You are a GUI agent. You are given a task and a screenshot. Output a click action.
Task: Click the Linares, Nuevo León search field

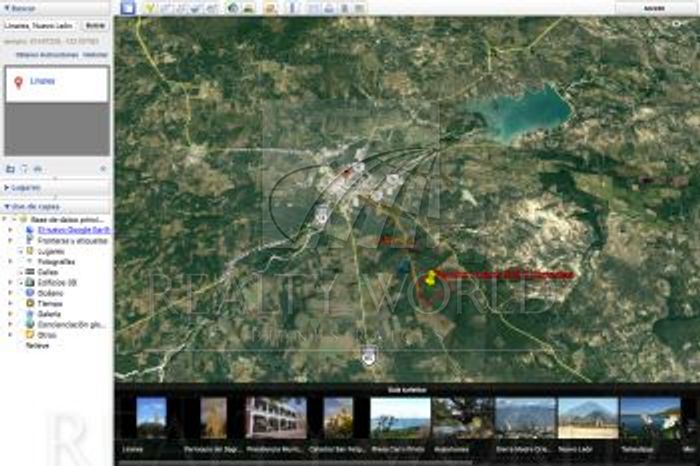click(x=40, y=24)
